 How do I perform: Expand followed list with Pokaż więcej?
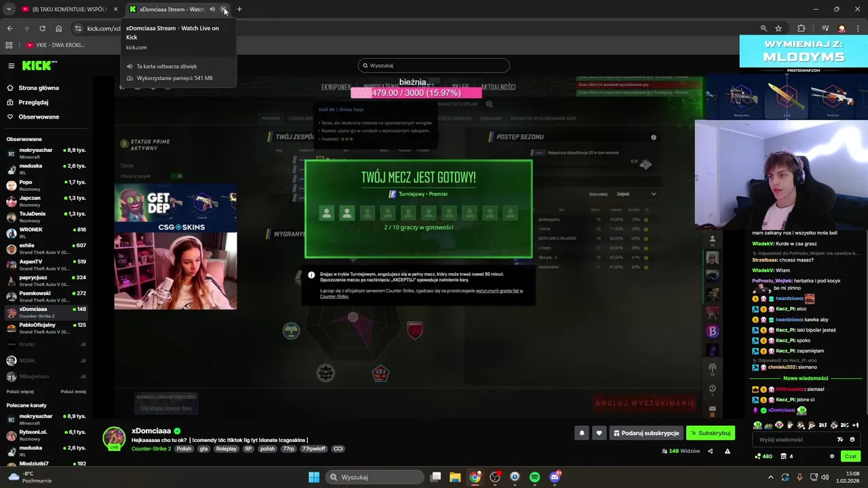pyautogui.click(x=20, y=391)
